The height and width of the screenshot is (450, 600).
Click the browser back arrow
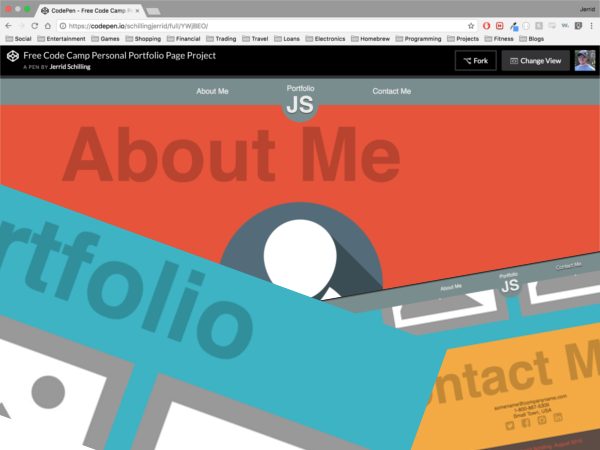9,25
